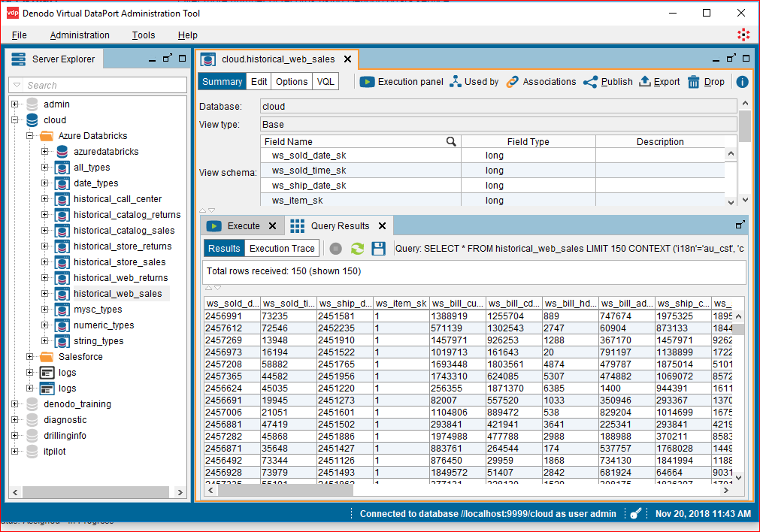Click the blue info icon
The width and height of the screenshot is (760, 532).
pos(742,82)
